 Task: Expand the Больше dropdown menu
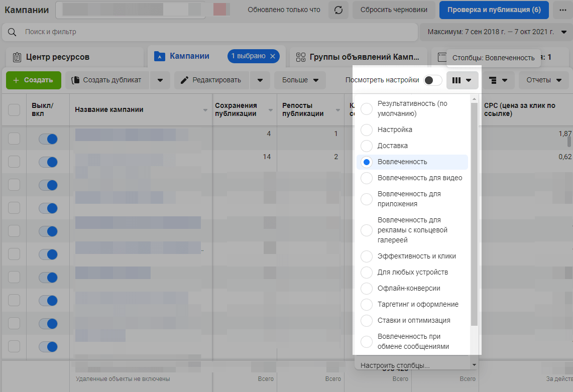click(300, 80)
